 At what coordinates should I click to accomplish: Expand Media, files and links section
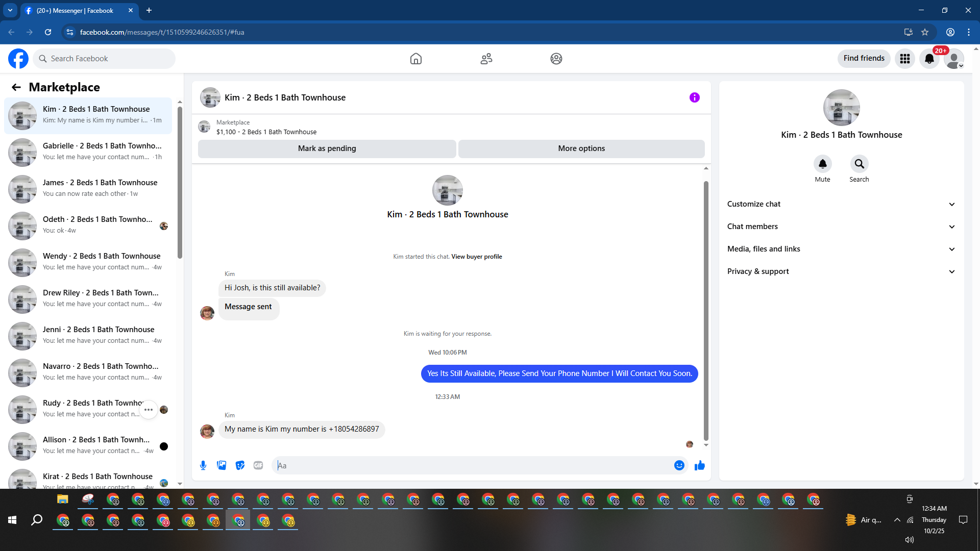point(841,249)
